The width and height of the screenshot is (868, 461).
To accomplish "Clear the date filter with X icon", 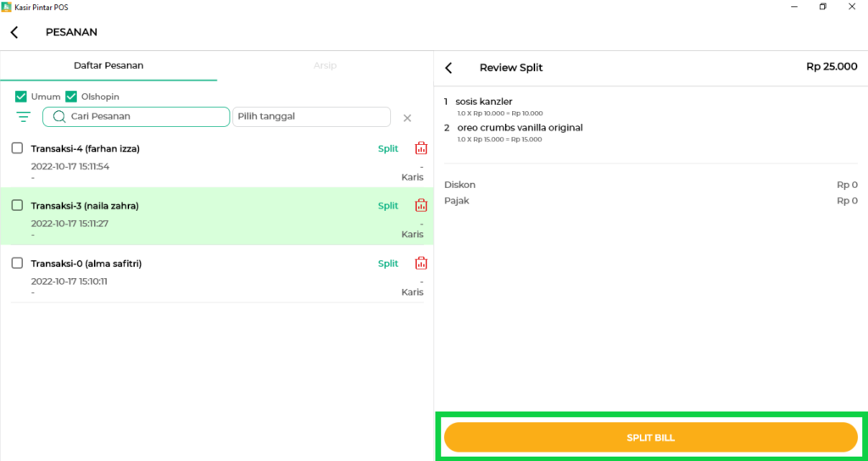I will point(407,118).
